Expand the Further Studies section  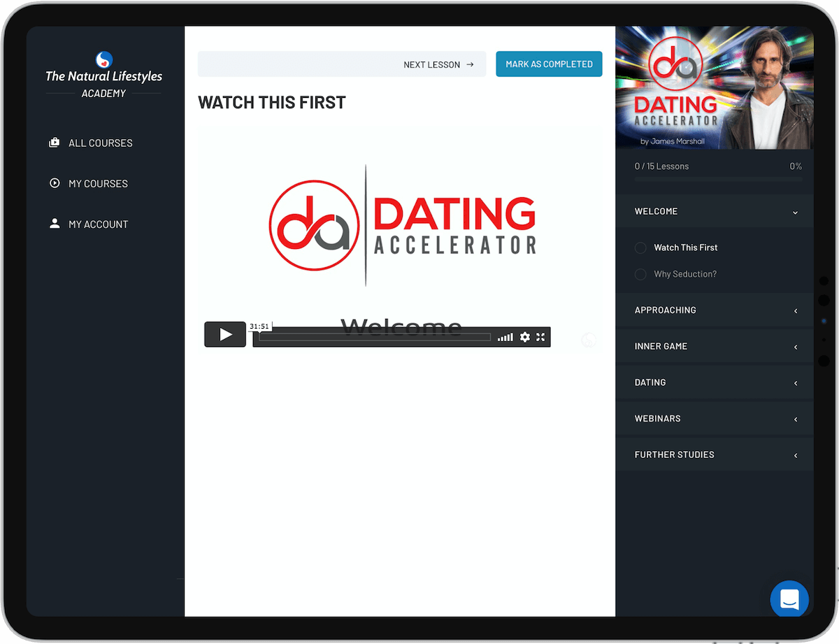pyautogui.click(x=715, y=455)
